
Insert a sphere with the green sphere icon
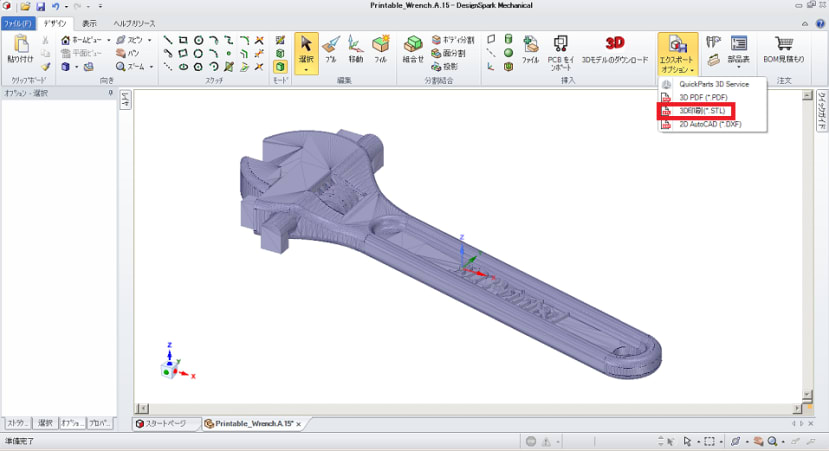(508, 53)
